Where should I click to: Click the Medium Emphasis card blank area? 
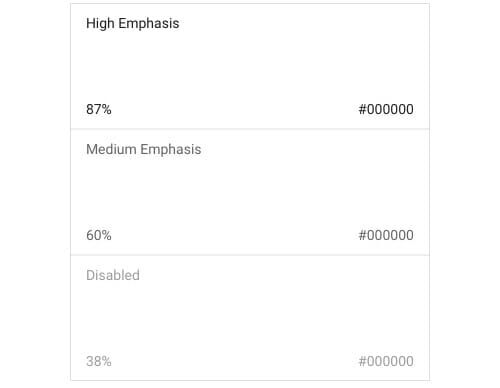pos(250,193)
